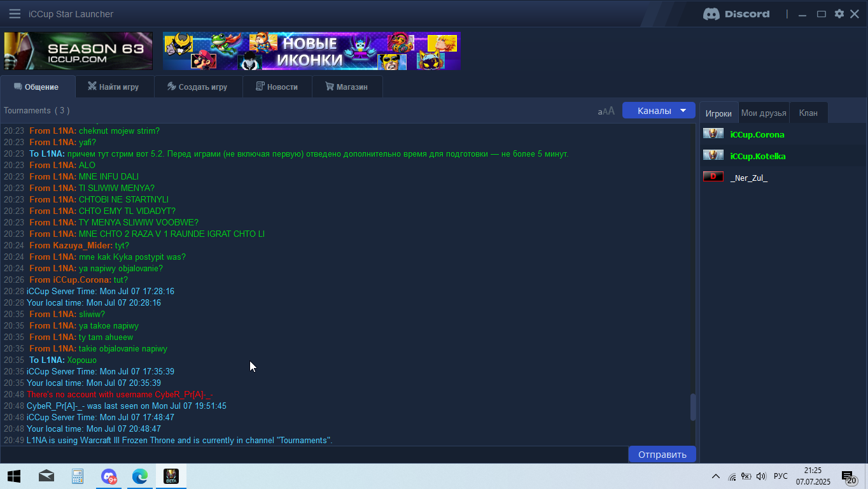Switch to Мои друзья tab

pyautogui.click(x=764, y=113)
